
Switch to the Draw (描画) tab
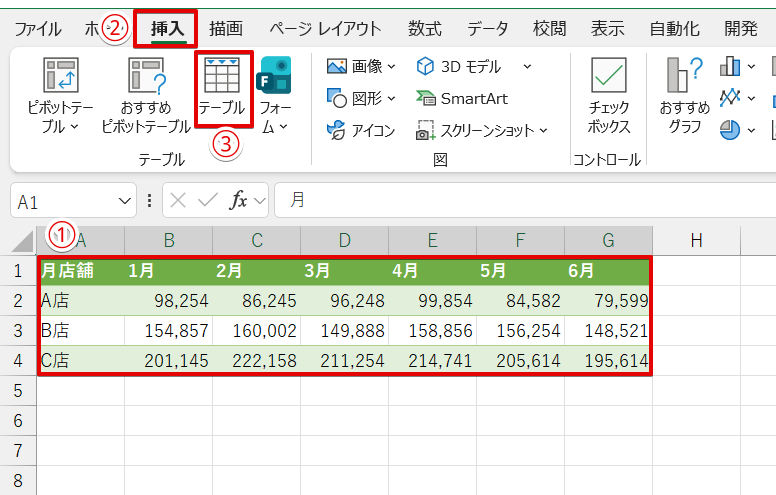(226, 29)
